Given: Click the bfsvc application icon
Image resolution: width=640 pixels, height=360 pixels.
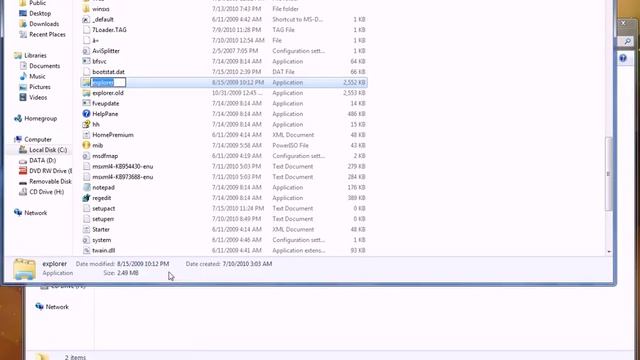Looking at the screenshot, I should (86, 62).
